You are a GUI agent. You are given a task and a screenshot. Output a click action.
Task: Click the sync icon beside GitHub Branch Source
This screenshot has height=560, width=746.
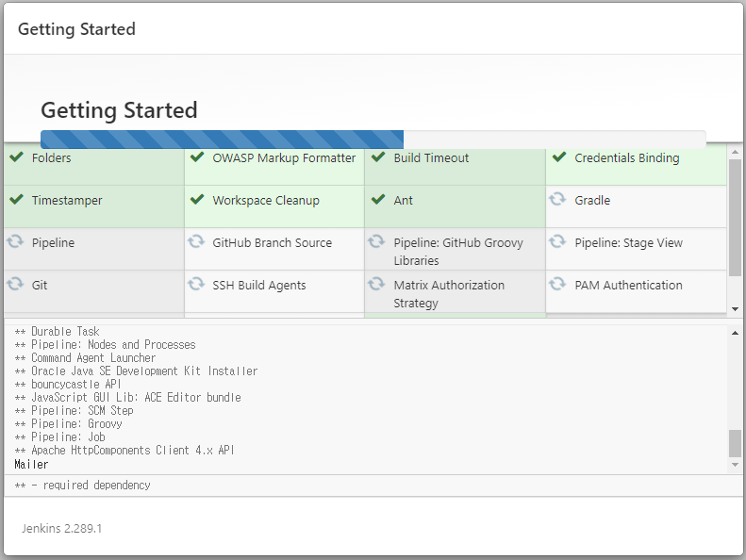(196, 241)
